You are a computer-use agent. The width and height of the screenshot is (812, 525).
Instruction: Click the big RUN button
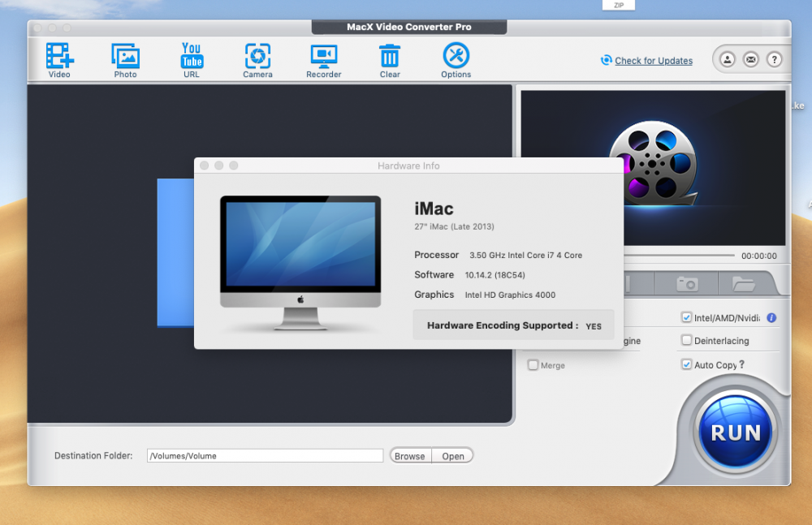[736, 432]
